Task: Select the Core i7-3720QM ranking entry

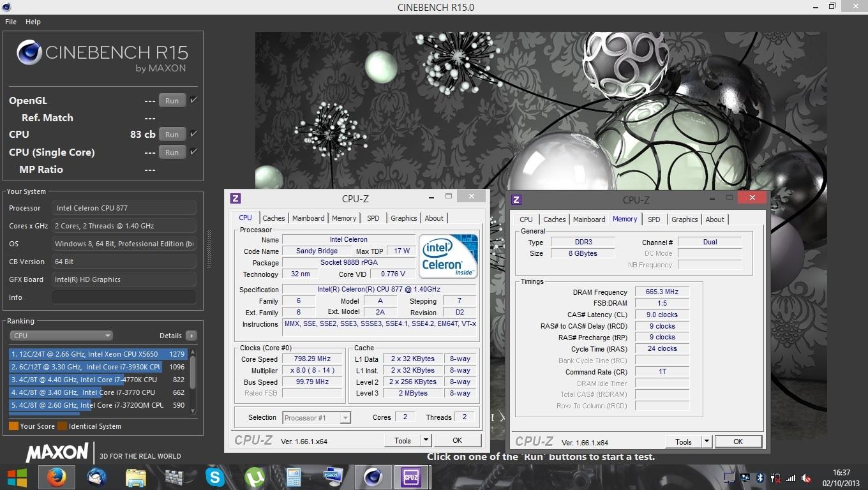Action: (x=98, y=405)
